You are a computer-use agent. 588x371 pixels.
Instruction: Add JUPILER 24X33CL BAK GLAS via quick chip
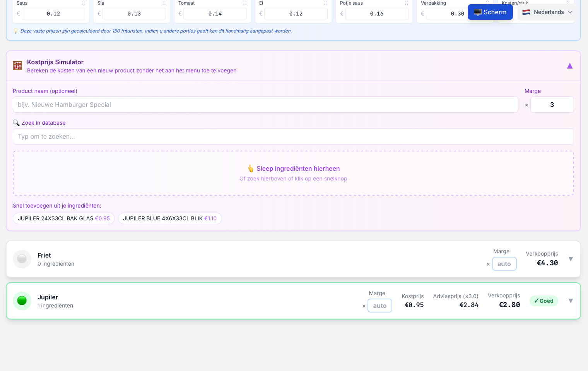tap(63, 218)
